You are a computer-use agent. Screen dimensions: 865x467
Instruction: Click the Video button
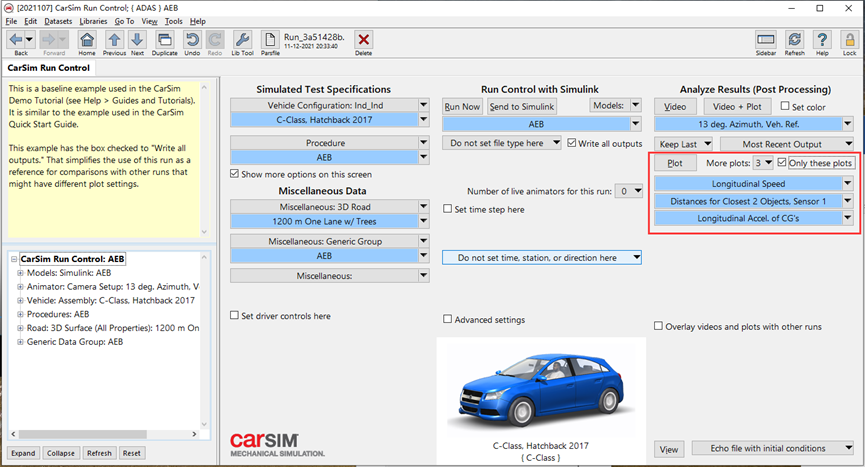675,106
